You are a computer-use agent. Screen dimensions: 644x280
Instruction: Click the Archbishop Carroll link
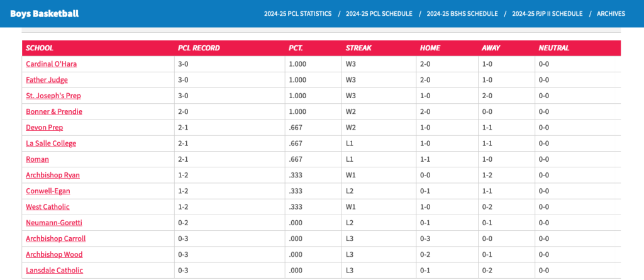click(x=55, y=238)
